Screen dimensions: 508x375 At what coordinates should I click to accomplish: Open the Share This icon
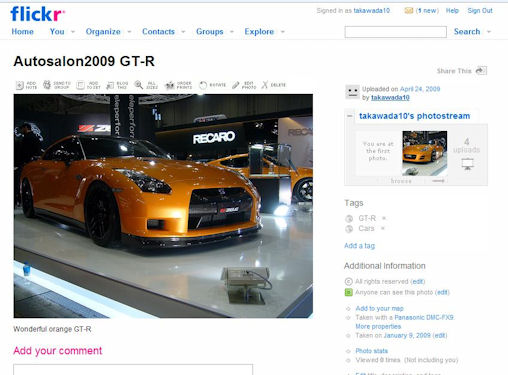click(x=480, y=70)
